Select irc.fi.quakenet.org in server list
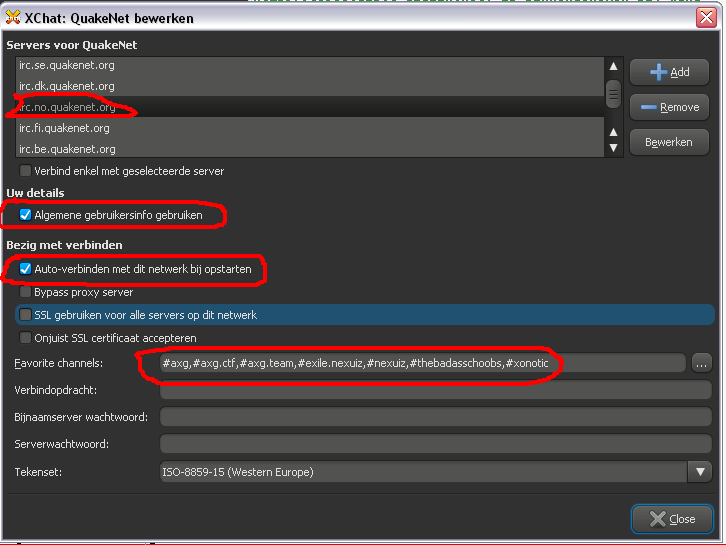This screenshot has width=726, height=545. point(309,128)
